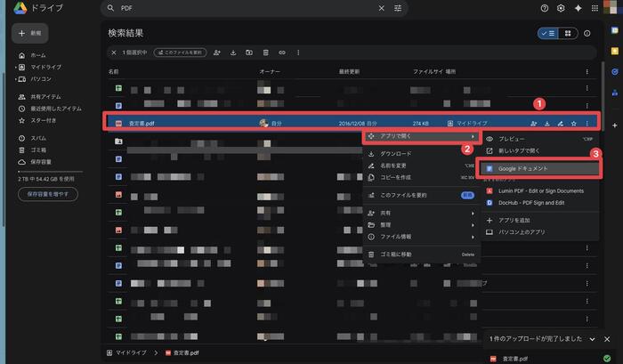Star the 査定書.pdf file row
The image size is (623, 364).
(x=574, y=124)
